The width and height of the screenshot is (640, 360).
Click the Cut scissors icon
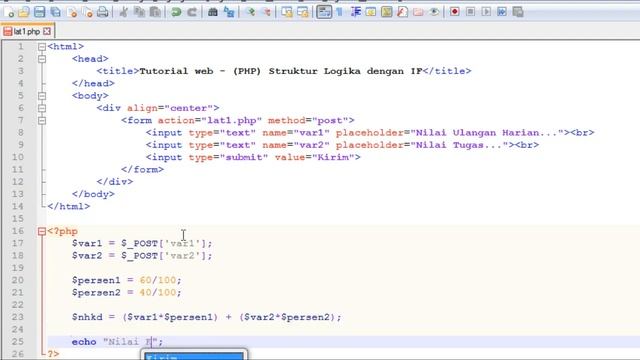[x=123, y=12]
